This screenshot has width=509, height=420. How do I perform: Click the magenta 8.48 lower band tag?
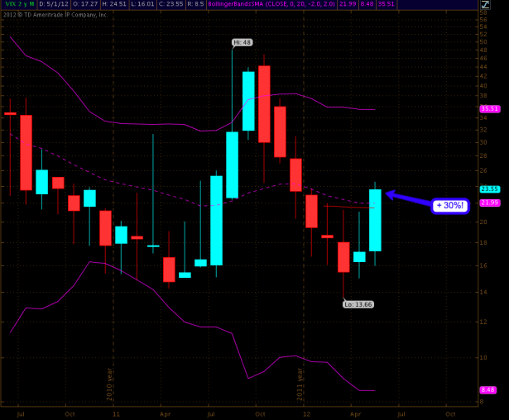(x=489, y=389)
